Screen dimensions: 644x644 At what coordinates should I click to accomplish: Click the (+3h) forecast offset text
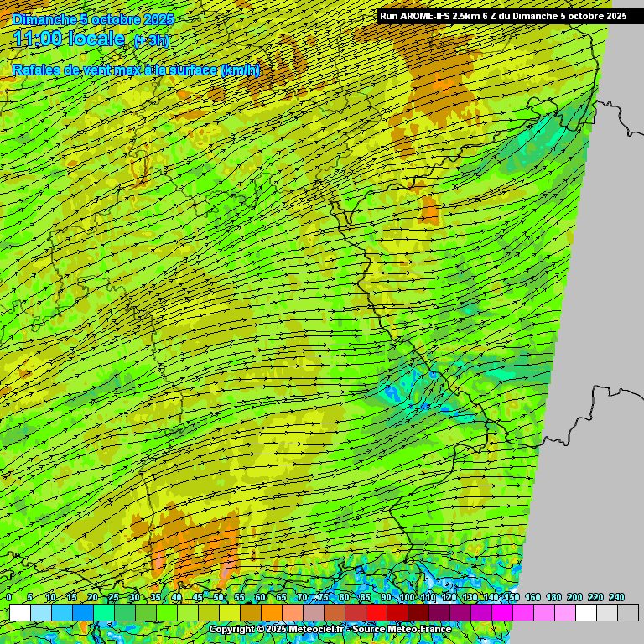[x=151, y=41]
